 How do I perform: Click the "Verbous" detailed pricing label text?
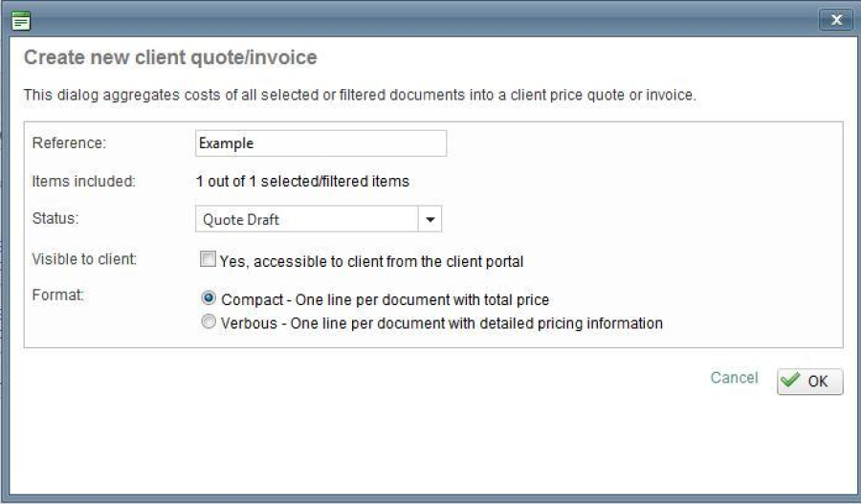(x=442, y=323)
